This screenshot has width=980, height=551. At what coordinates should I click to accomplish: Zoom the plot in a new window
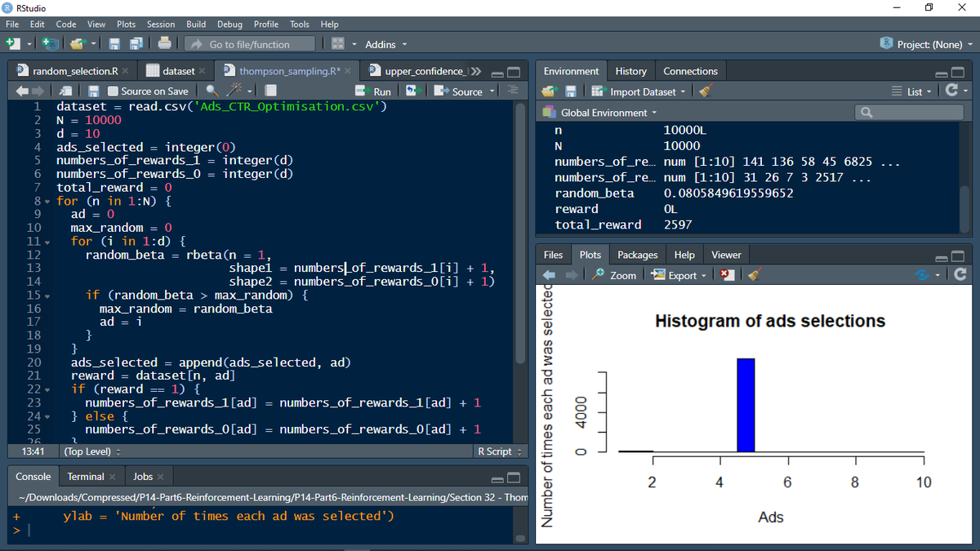[615, 275]
